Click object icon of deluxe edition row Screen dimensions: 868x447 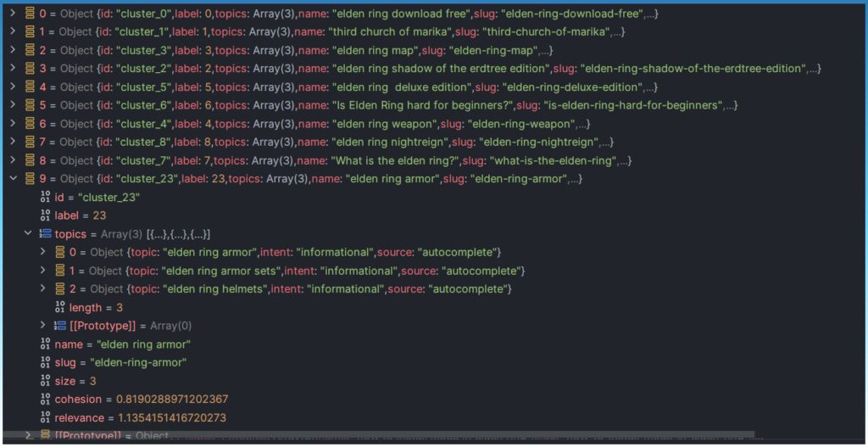29,87
